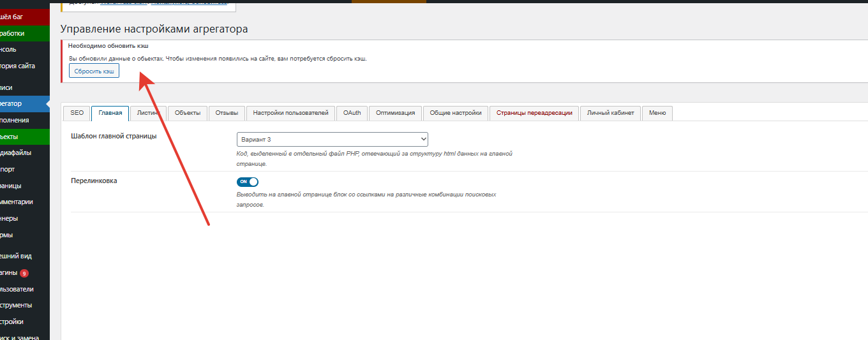868x340 pixels.
Task: Go to the Отзывы tab
Action: pyautogui.click(x=227, y=113)
